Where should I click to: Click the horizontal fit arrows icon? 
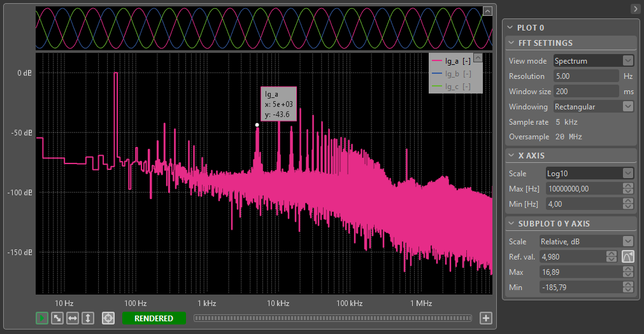[73, 318]
